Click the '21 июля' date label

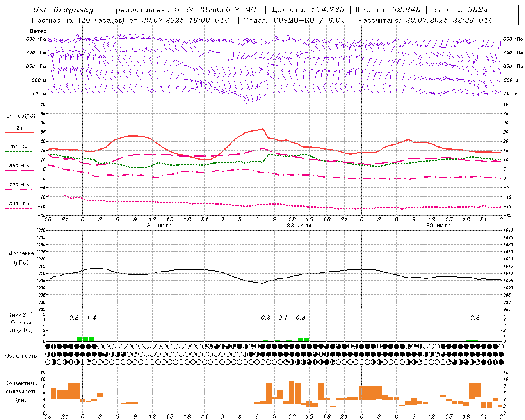pyautogui.click(x=160, y=226)
